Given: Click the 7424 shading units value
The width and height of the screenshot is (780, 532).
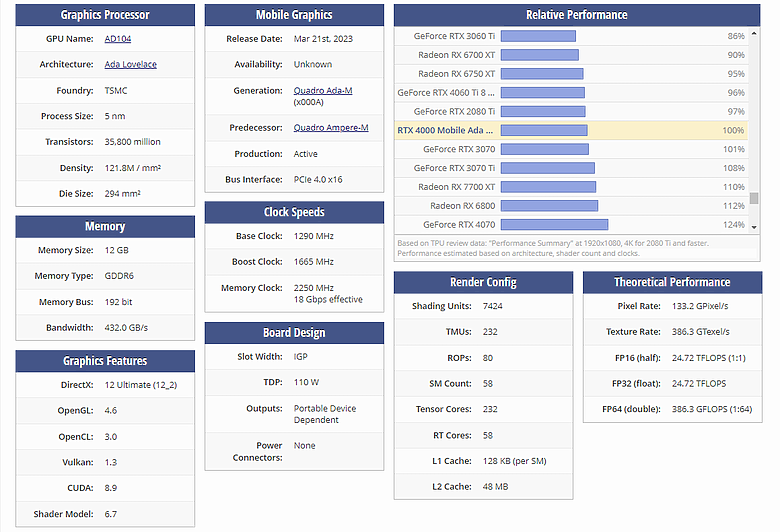Looking at the screenshot, I should [492, 306].
